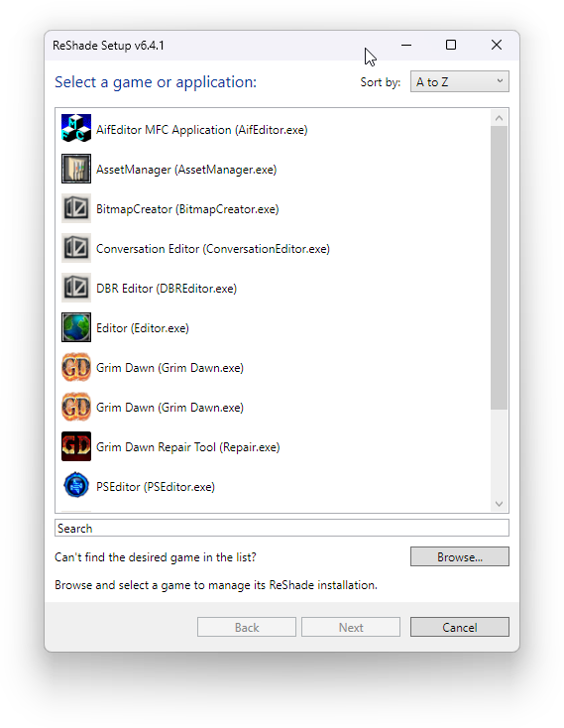Maximize the ReShade Setup window
This screenshot has width=564, height=728.
tap(451, 45)
